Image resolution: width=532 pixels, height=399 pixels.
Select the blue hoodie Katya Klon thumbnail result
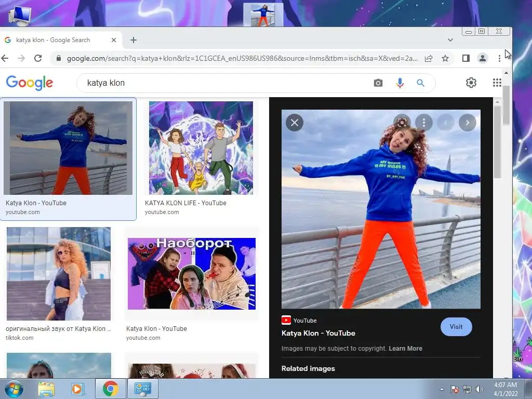point(68,148)
